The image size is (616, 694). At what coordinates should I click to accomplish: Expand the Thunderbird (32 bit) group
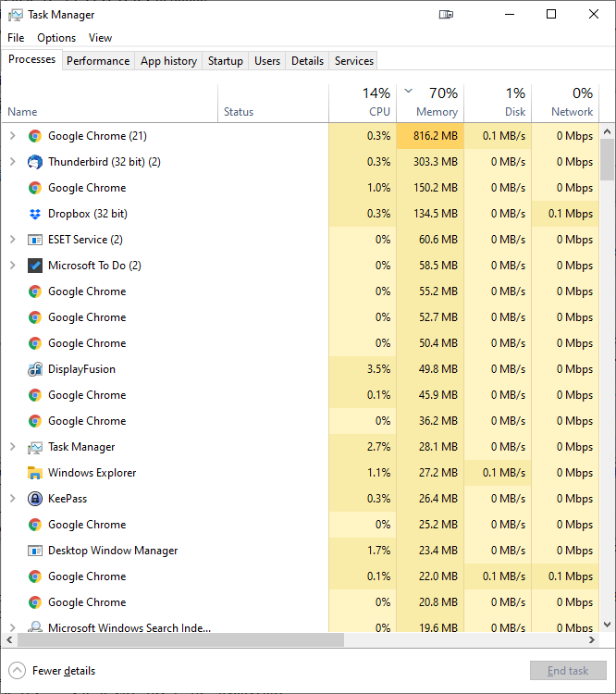tap(13, 162)
